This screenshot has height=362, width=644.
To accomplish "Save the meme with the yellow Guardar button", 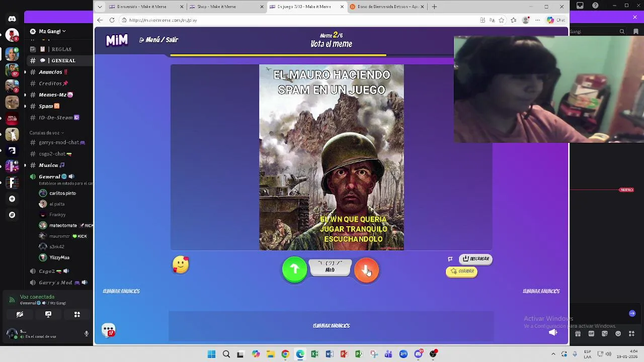I will [x=462, y=271].
